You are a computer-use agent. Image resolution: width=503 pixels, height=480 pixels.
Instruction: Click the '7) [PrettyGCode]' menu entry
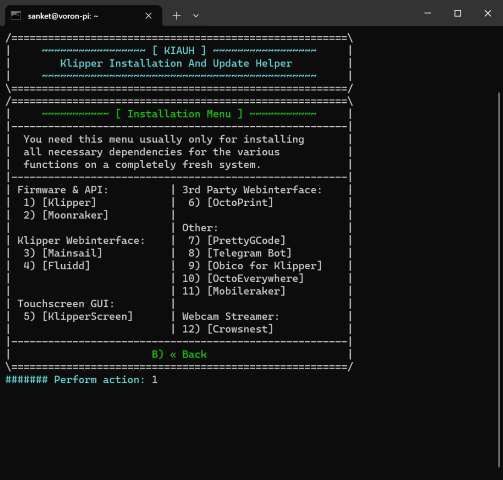[237, 240]
